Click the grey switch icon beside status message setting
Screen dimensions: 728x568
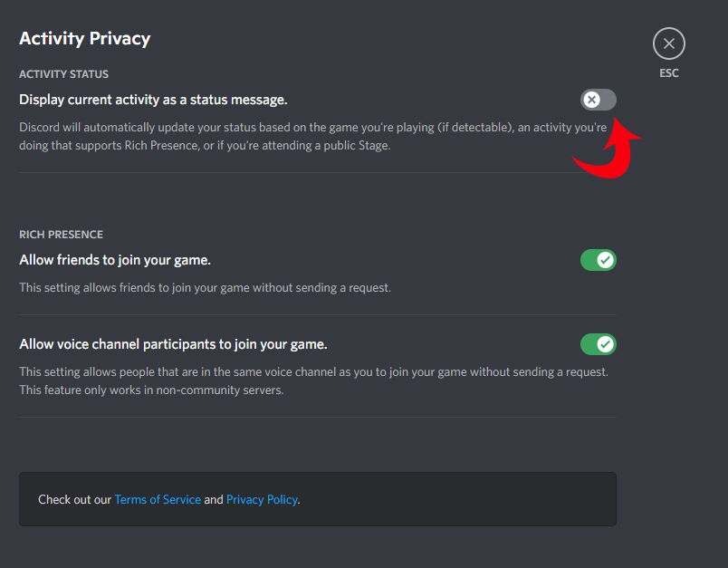598,99
